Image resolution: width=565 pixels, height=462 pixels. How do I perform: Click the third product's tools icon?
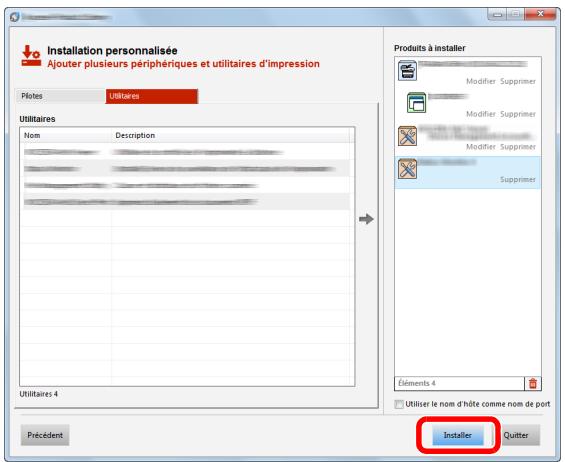(407, 136)
